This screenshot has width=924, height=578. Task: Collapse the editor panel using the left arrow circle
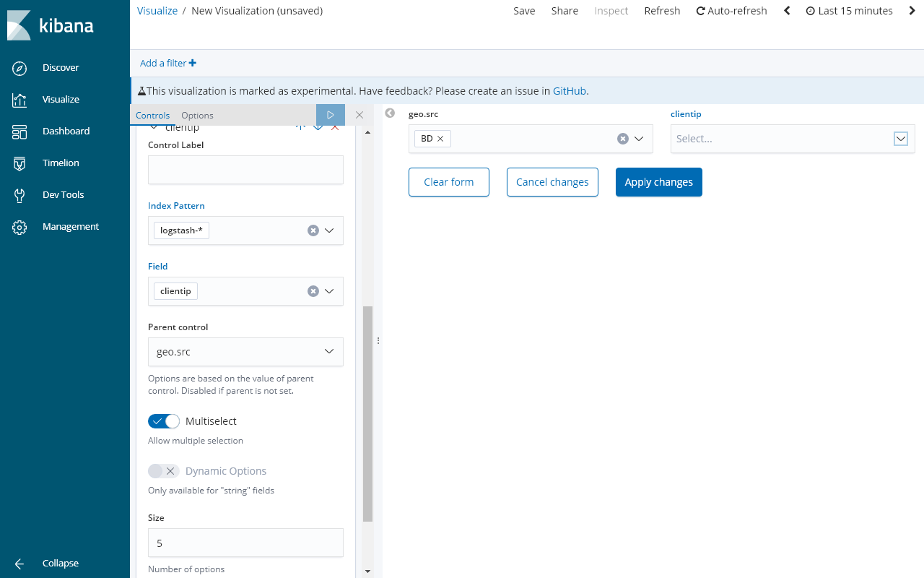(390, 113)
